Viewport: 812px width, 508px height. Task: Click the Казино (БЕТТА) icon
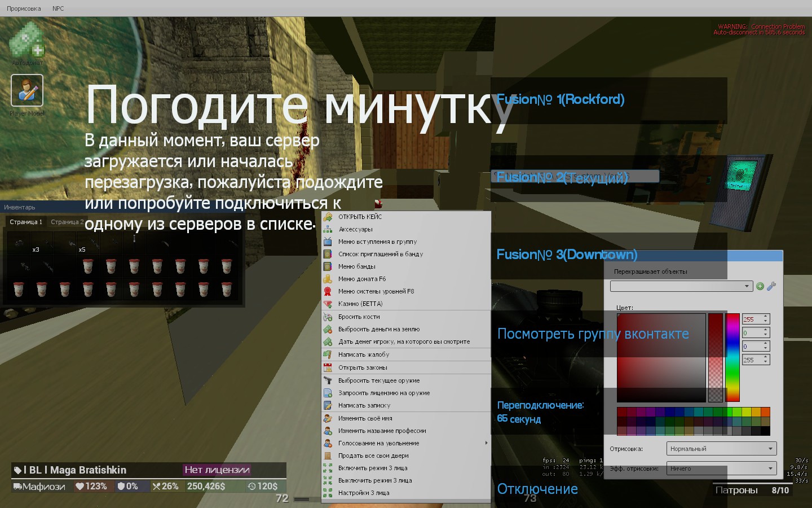pos(328,304)
